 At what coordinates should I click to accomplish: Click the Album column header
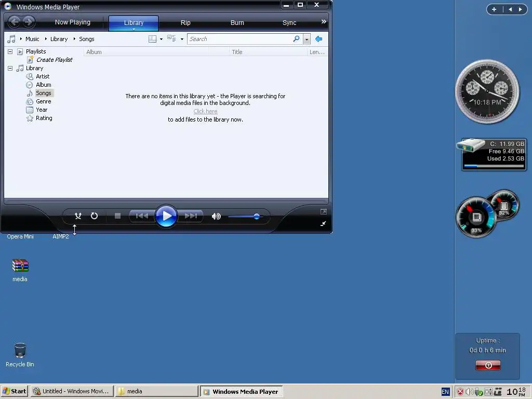tap(146, 52)
